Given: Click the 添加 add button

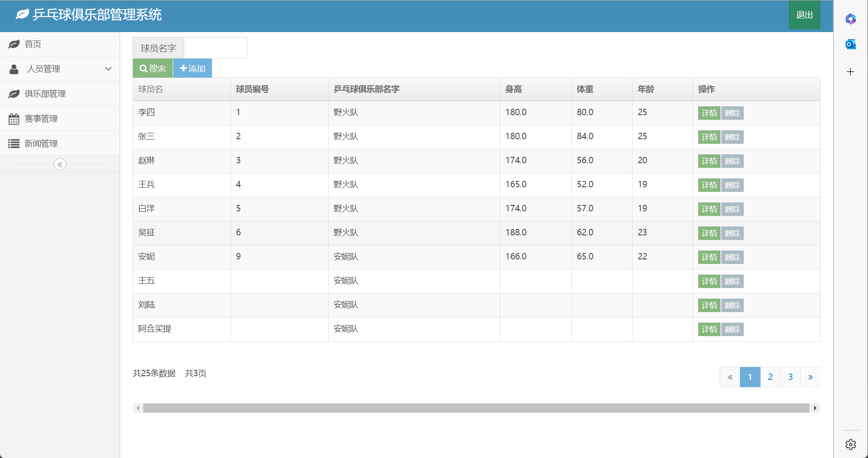Looking at the screenshot, I should click(x=193, y=68).
